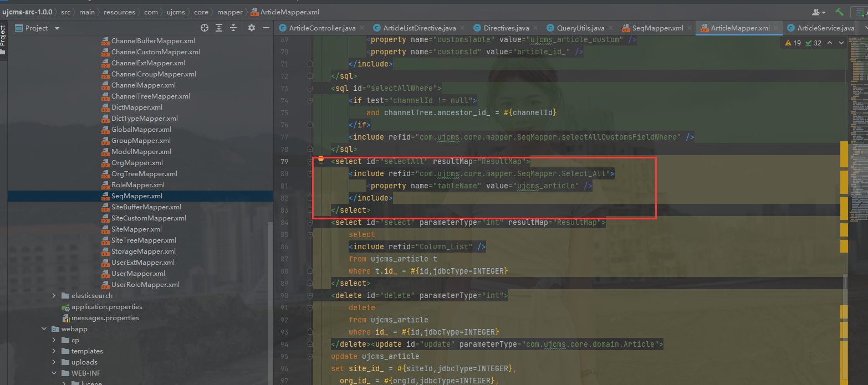This screenshot has height=385, width=868.
Task: Select UserRoleMapper.xml in project tree
Action: 145,285
